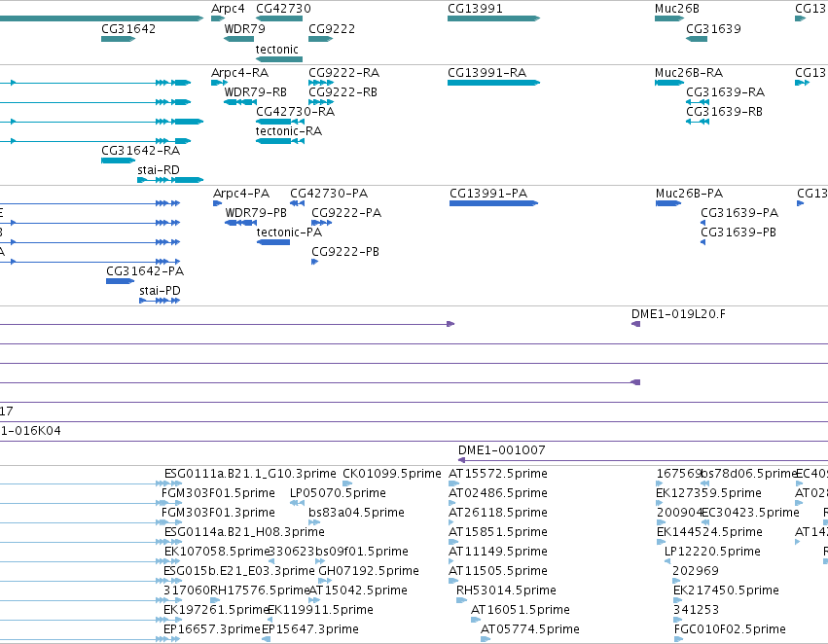
Task: Click the CK01099.5prime EST label
Action: pyautogui.click(x=392, y=474)
